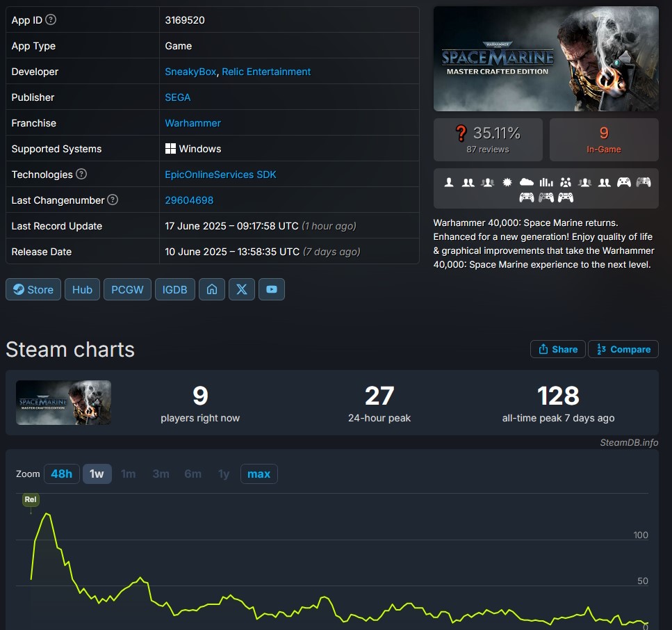Click the 9 In-Game counter box
This screenshot has width=672, height=630.
click(x=604, y=140)
